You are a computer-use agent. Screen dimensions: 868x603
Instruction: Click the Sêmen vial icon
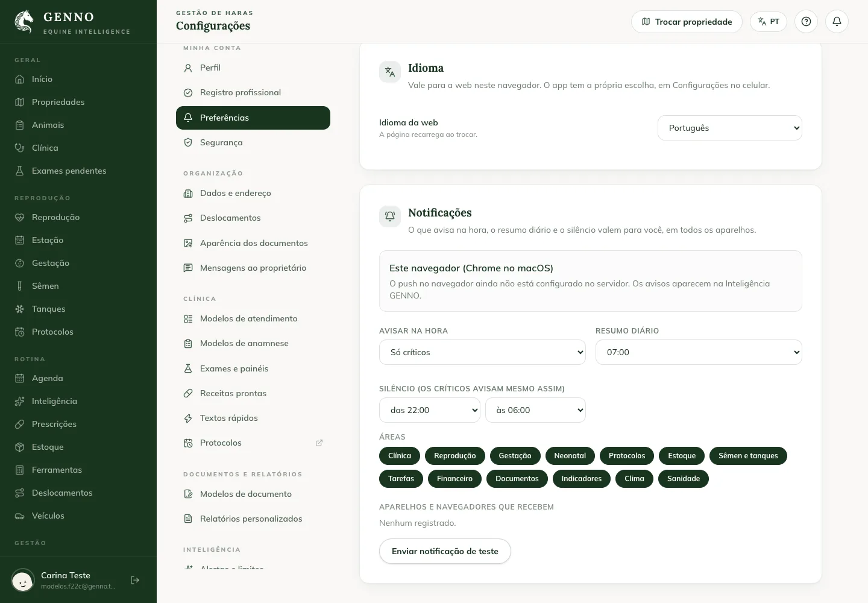tap(20, 286)
